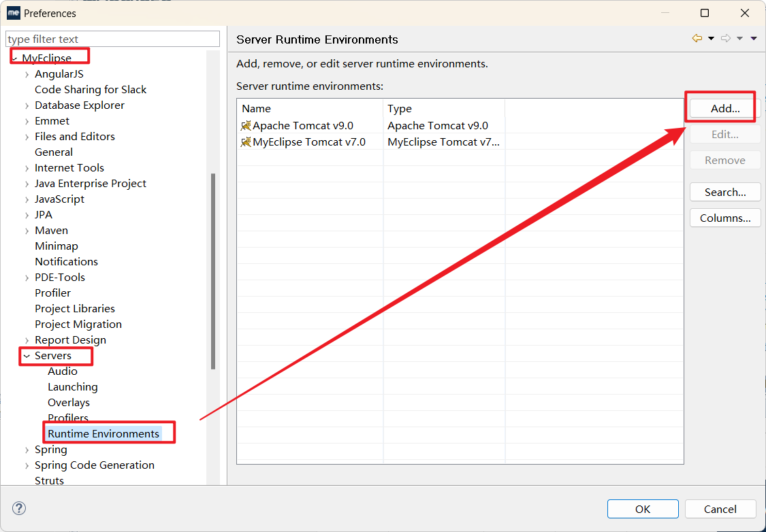
Task: Open Project Libraries preferences
Action: pos(75,308)
